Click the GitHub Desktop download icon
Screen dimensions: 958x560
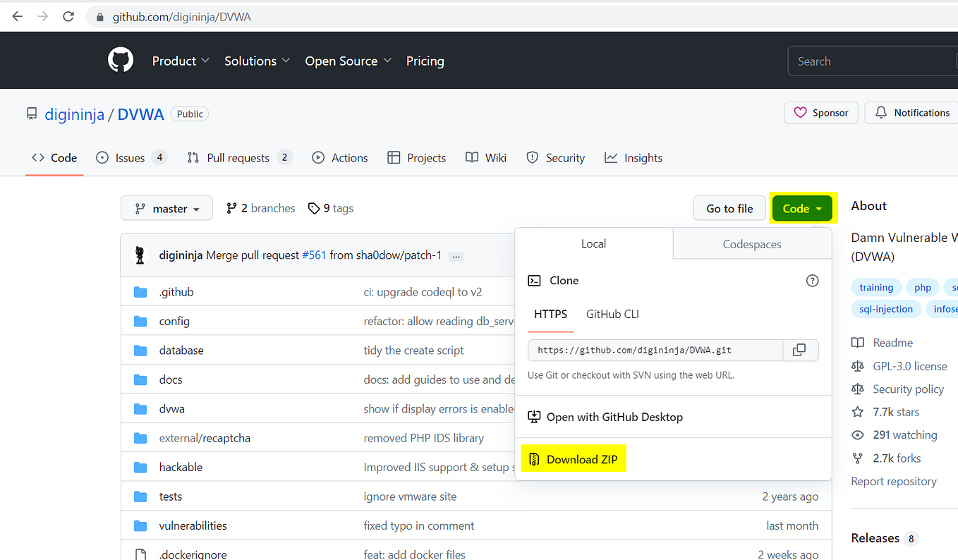[534, 417]
